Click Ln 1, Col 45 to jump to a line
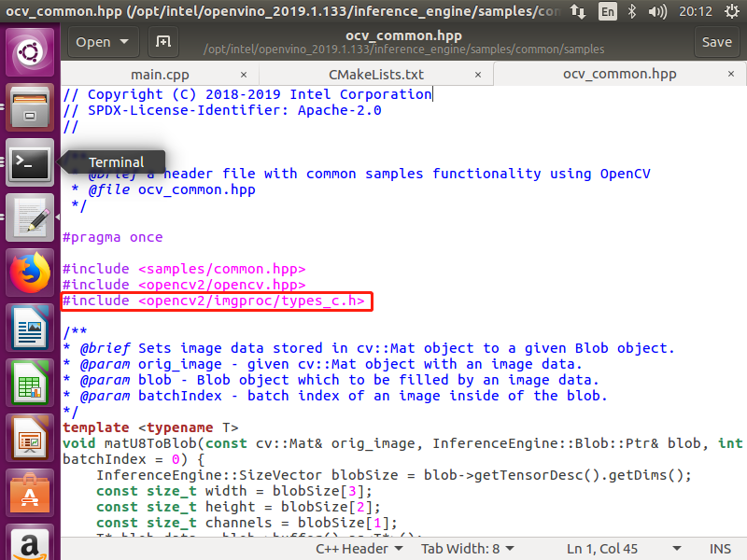 coord(602,549)
